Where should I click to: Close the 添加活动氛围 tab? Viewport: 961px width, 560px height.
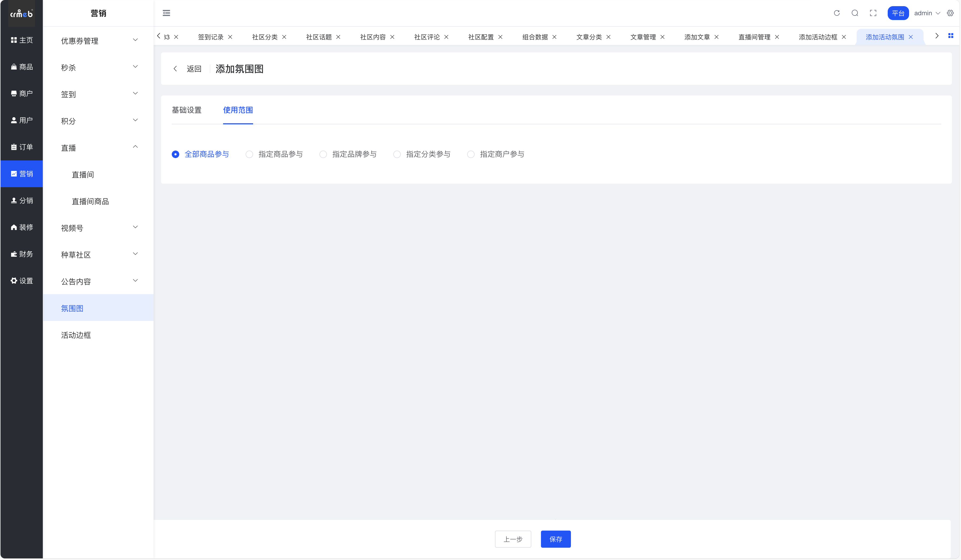911,37
